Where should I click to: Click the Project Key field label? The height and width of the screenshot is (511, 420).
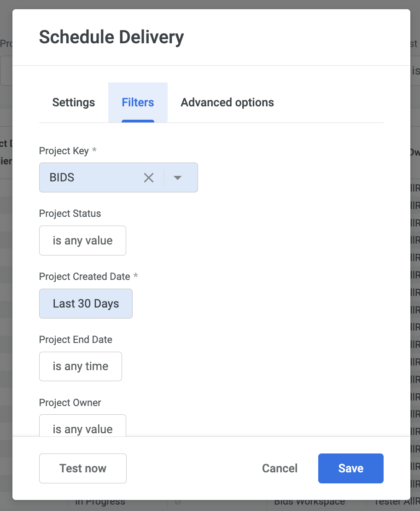[64, 151]
